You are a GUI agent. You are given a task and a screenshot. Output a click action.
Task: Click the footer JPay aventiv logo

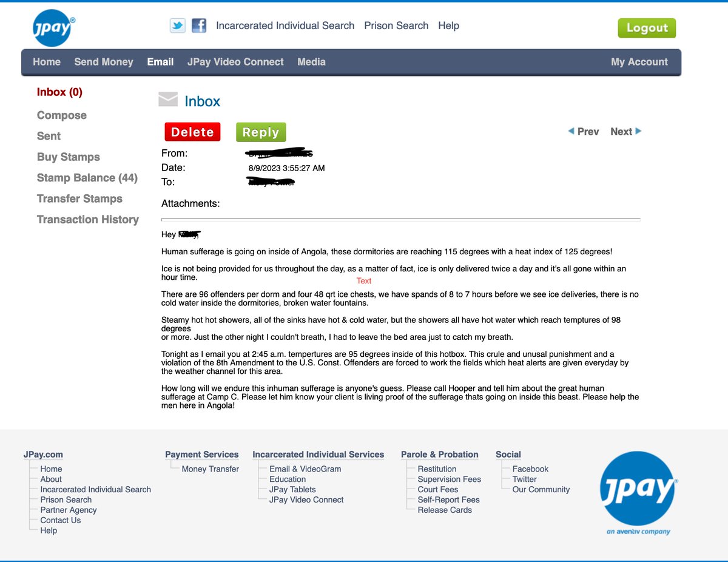point(638,493)
